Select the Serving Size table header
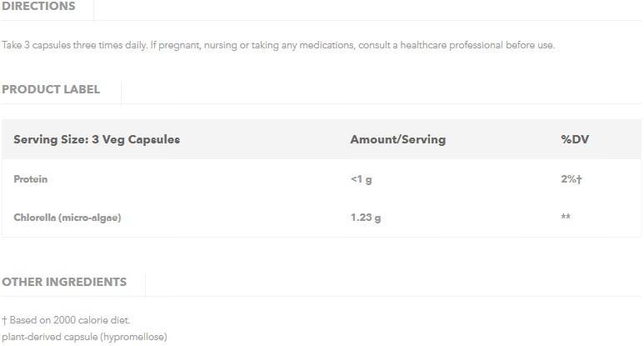644x346 pixels. point(97,139)
